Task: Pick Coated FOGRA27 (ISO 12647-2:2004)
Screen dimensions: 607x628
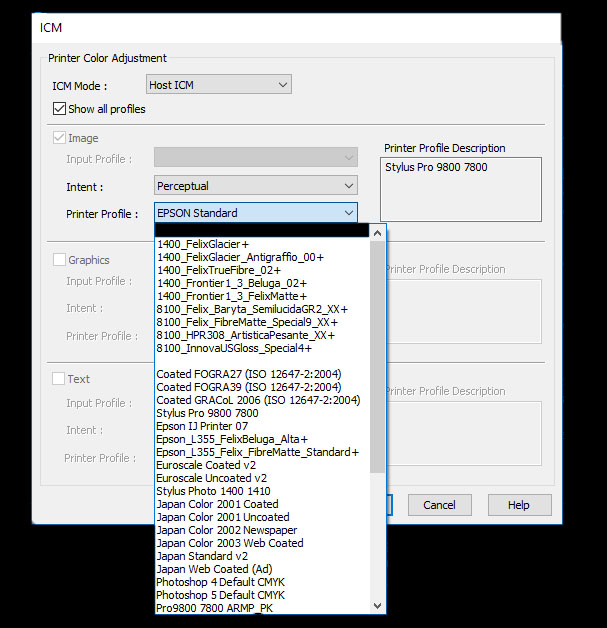Action: pos(262,374)
